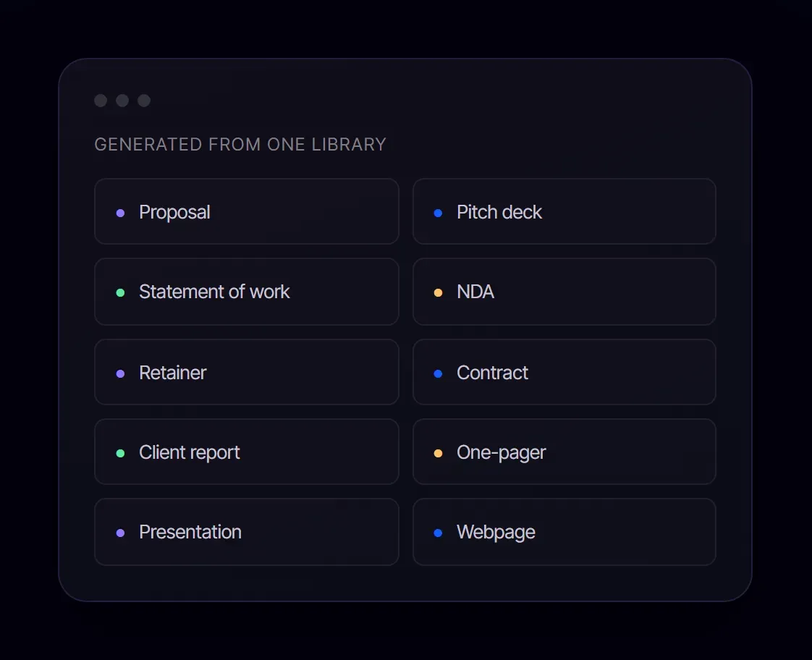Select the NDA document card

pyautogui.click(x=564, y=292)
